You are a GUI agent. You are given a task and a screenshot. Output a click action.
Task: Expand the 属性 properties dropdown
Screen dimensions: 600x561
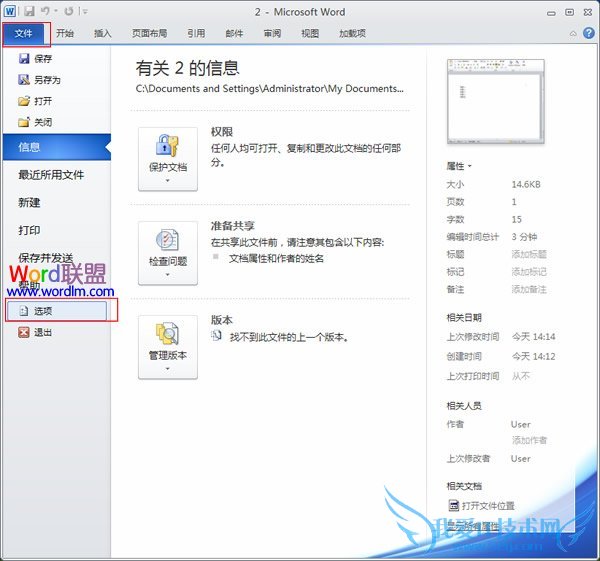459,166
